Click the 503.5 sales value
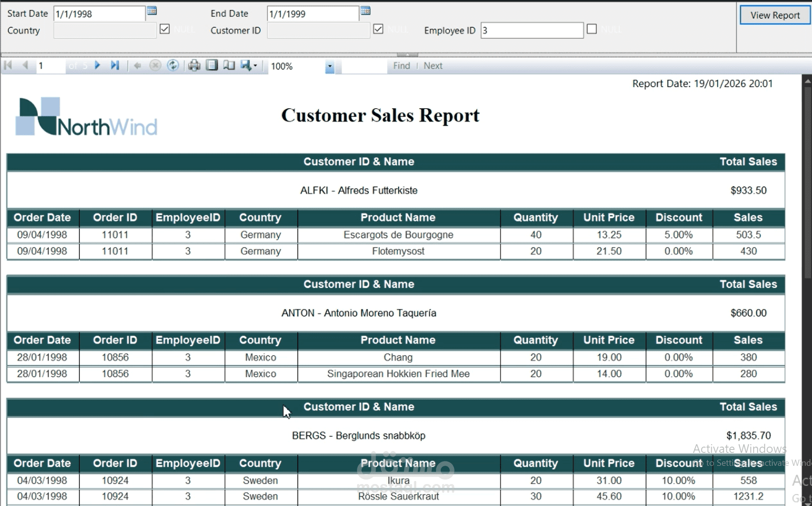This screenshot has width=812, height=506. tap(748, 235)
